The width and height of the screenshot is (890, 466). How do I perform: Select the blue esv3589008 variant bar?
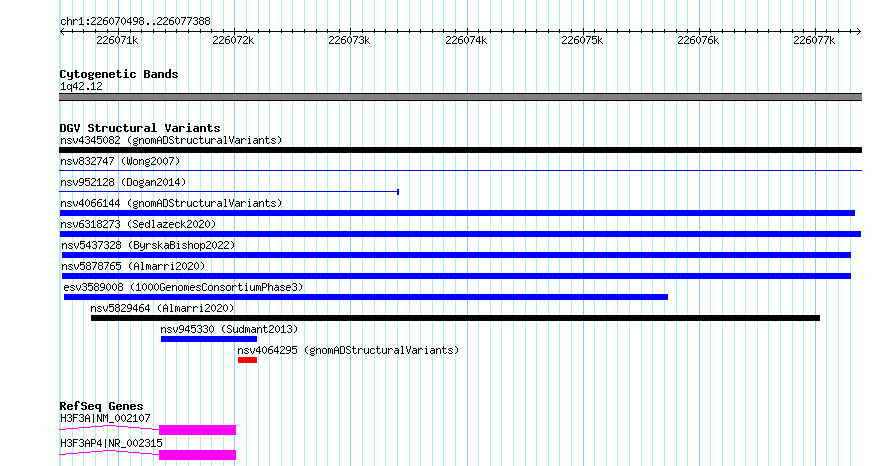[x=366, y=297]
